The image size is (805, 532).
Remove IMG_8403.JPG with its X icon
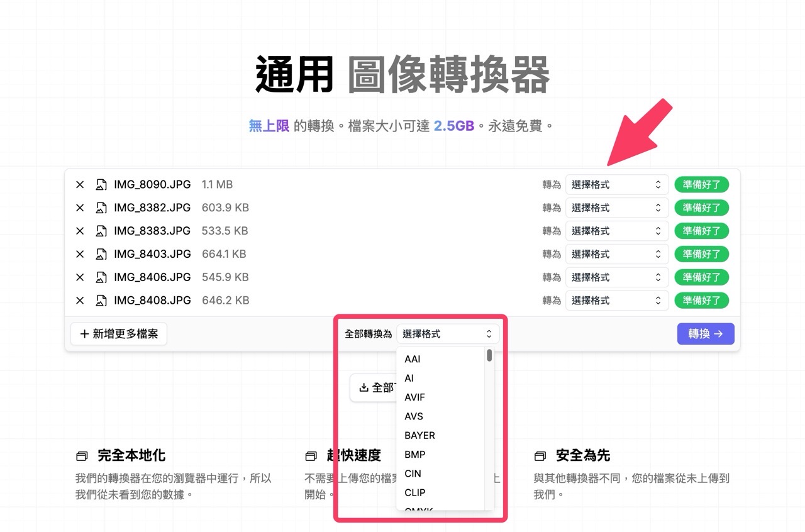tap(80, 254)
